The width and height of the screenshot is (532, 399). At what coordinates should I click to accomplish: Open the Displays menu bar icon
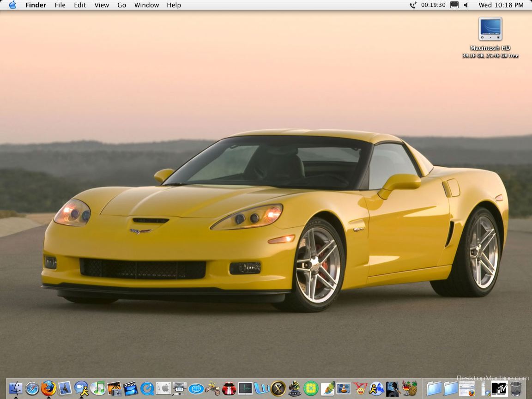pos(454,5)
